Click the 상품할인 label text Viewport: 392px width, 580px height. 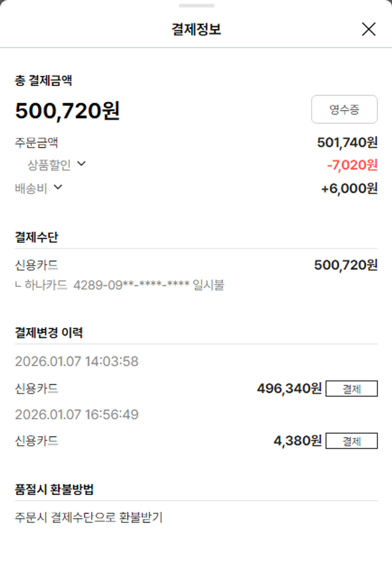49,165
